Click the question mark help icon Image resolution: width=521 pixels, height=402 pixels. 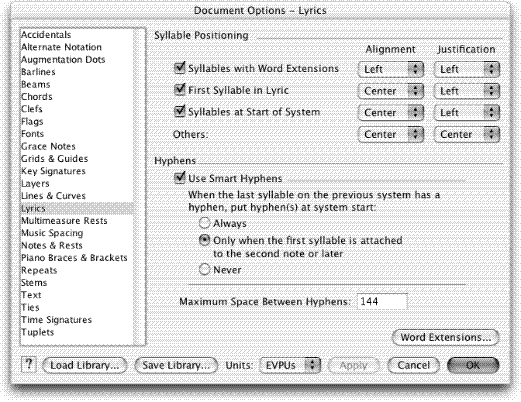[x=29, y=364]
